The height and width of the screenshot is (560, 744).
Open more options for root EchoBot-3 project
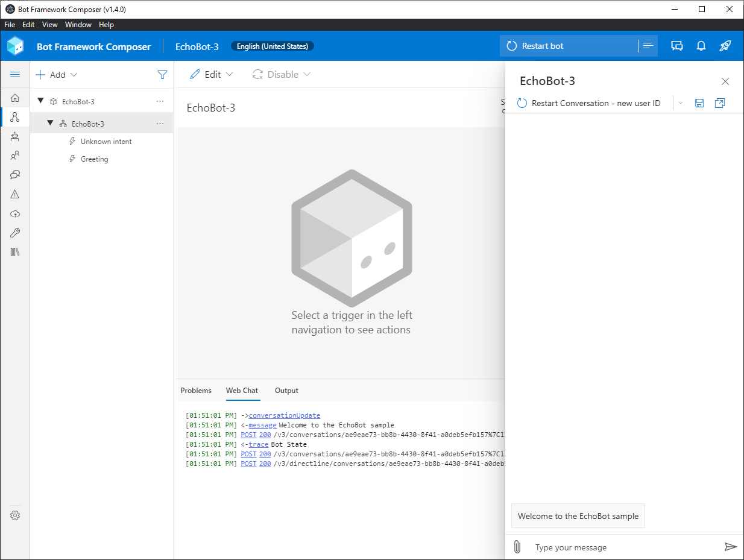tap(160, 101)
